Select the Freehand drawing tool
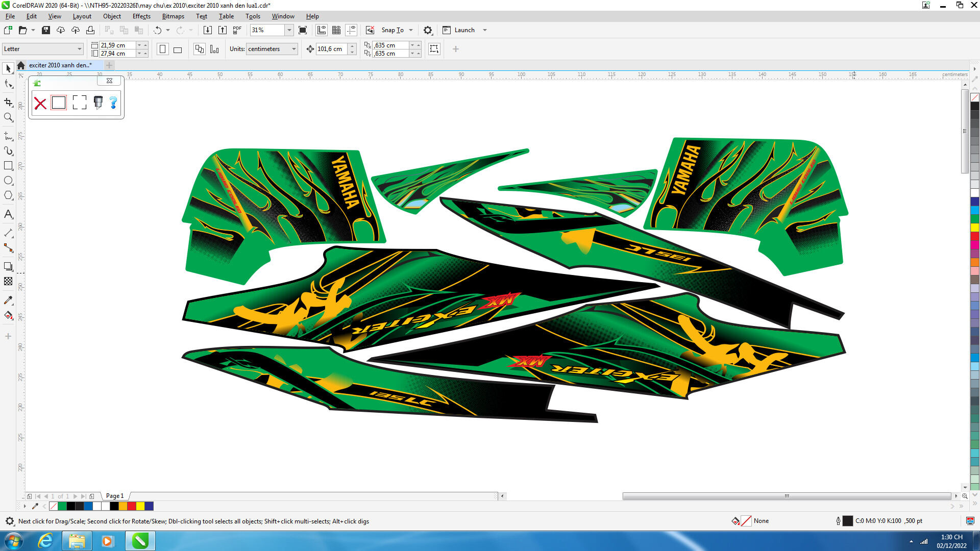This screenshot has width=980, height=551. tap(8, 136)
